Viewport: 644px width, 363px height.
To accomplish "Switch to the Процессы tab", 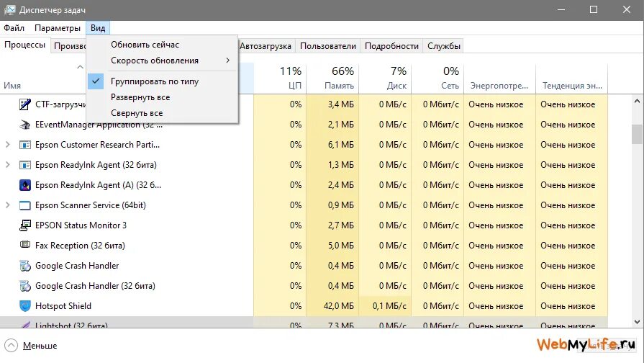I will click(x=24, y=45).
